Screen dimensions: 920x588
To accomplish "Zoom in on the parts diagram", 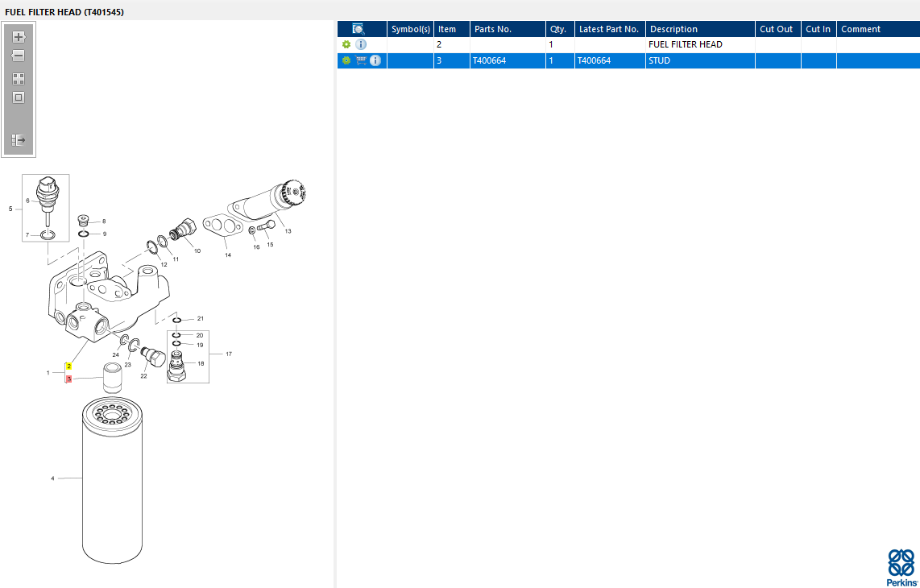I will pos(19,37).
